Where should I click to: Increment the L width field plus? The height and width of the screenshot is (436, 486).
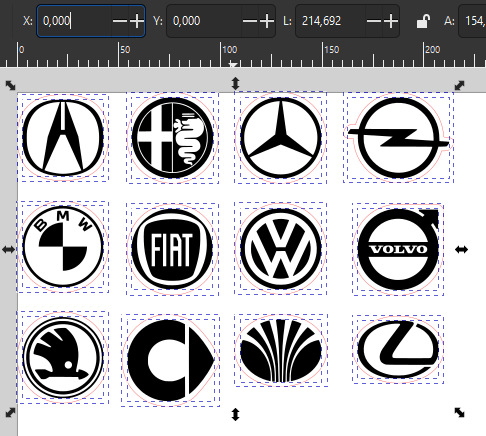coord(391,21)
